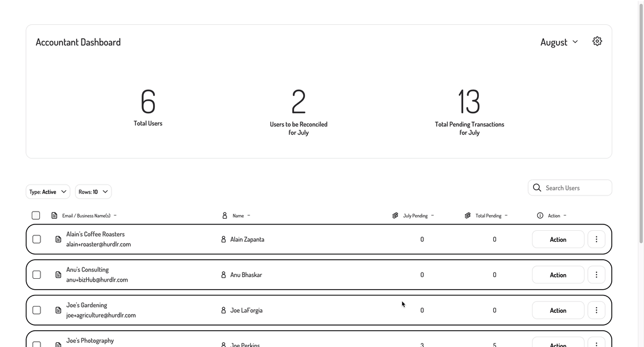Click the Action button for Anu Bhaskar
The image size is (644, 347).
[557, 274]
